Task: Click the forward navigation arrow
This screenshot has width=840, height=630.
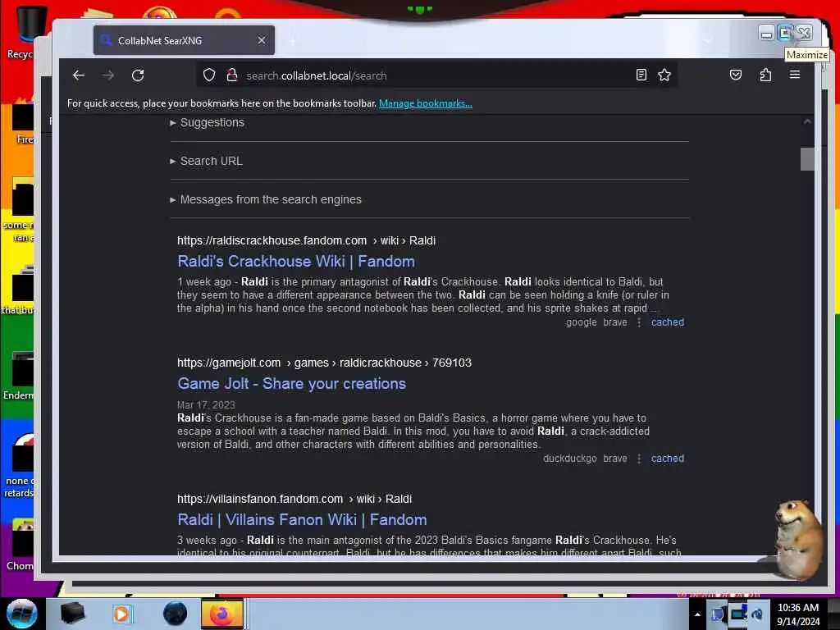Action: 108,75
